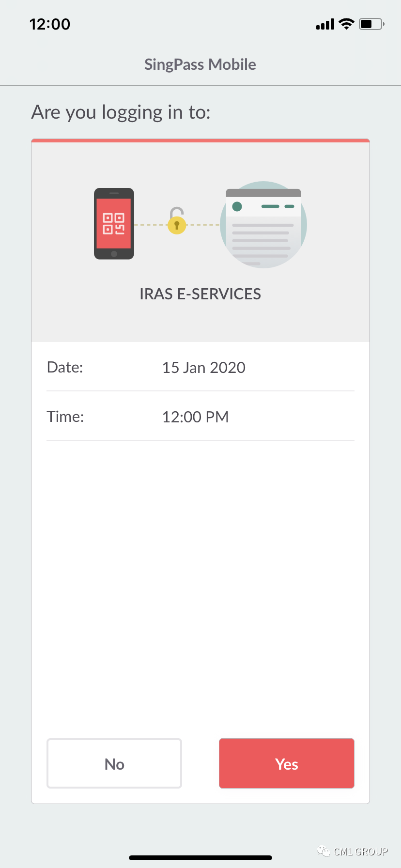
Task: Click the CM1 GROUP watermark text
Action: [x=361, y=852]
